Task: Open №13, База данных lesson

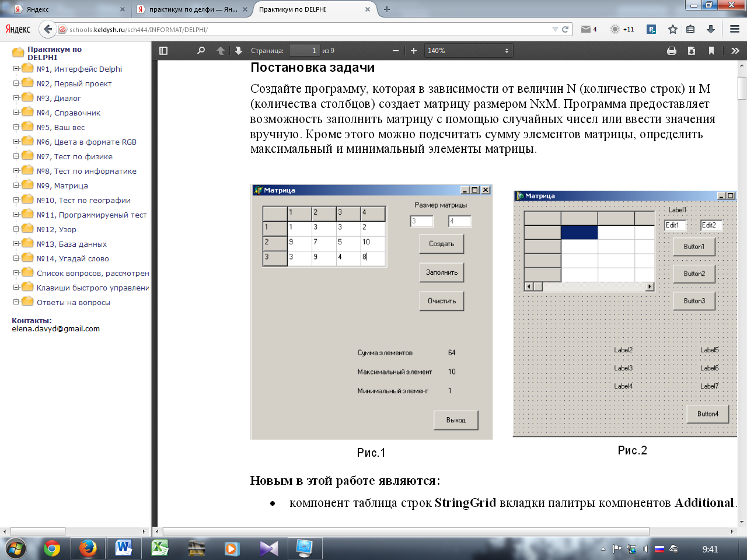Action: click(x=72, y=244)
